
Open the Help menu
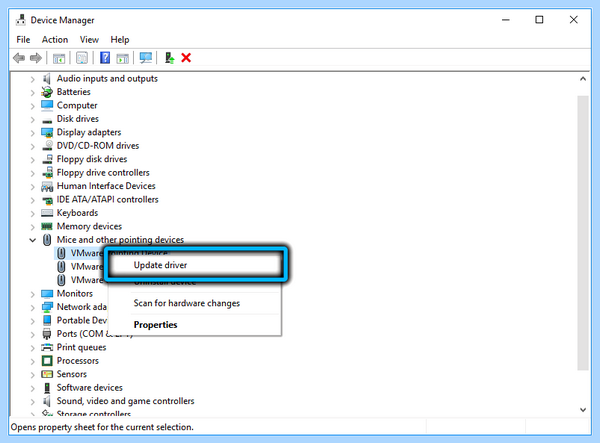pyautogui.click(x=120, y=40)
